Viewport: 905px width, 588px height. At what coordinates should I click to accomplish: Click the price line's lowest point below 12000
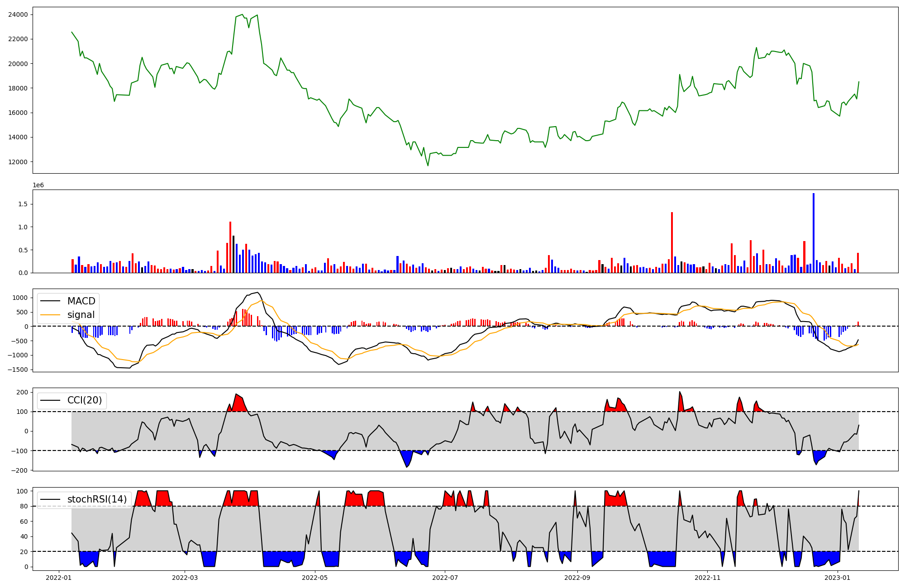(x=428, y=165)
